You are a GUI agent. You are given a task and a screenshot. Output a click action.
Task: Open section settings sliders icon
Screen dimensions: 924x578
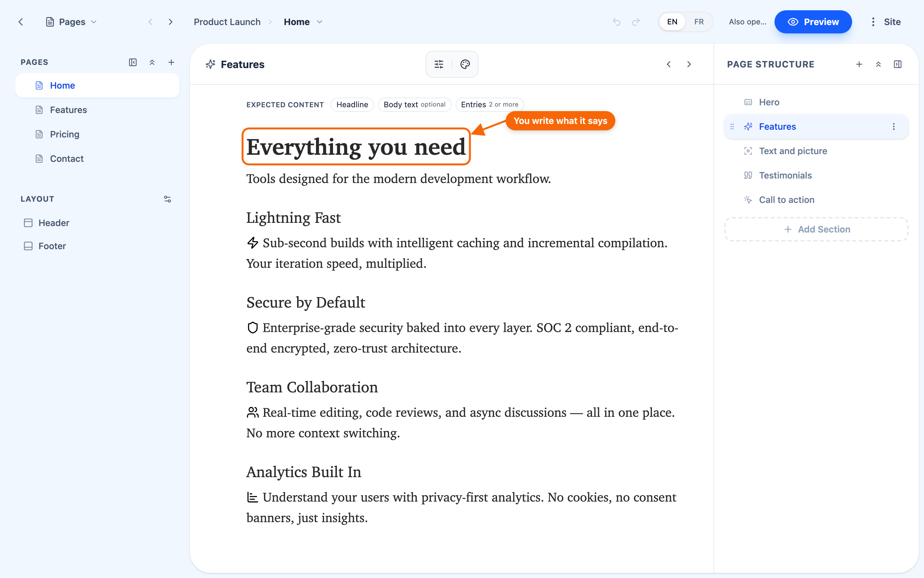click(439, 64)
